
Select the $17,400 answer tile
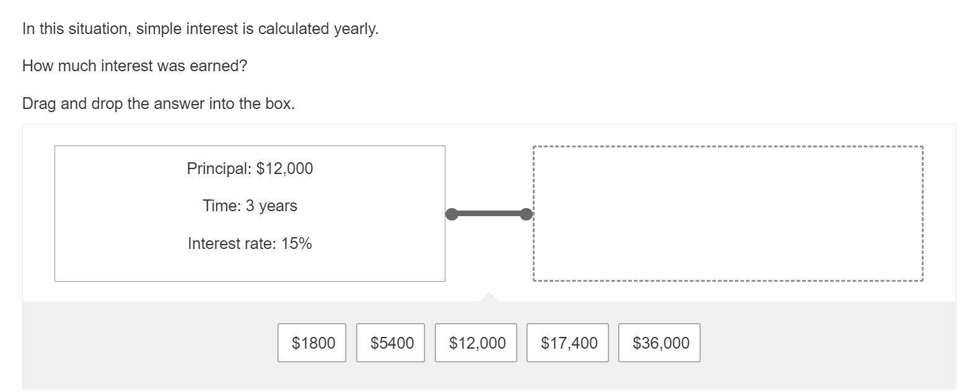[567, 342]
